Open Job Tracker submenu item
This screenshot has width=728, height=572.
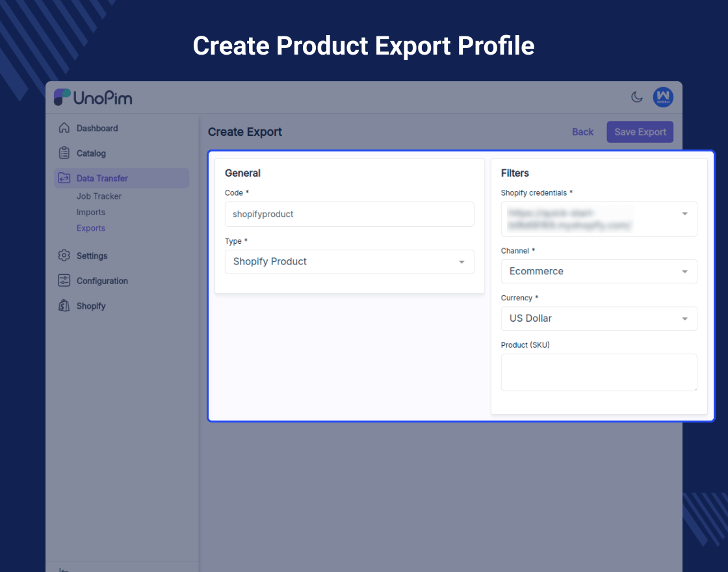click(99, 196)
